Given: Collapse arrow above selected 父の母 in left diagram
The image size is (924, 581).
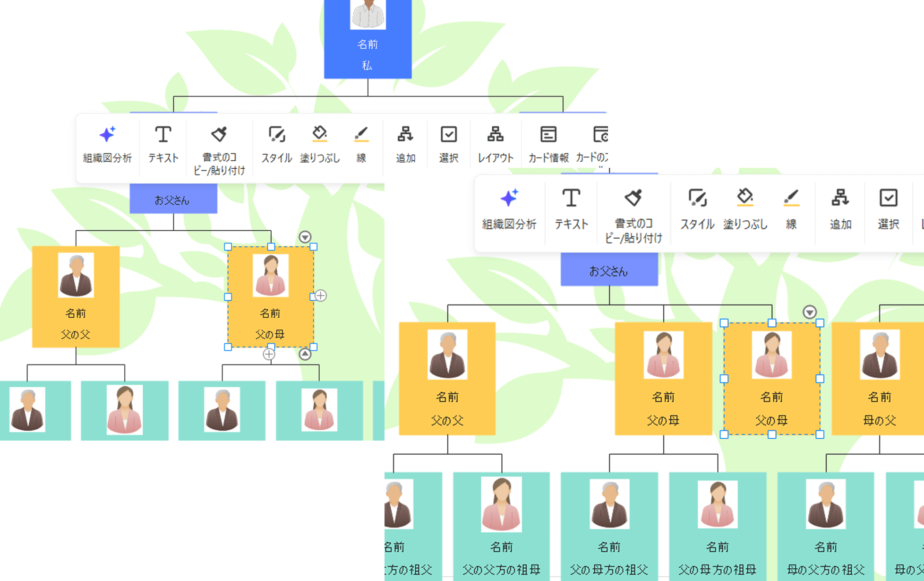Looking at the screenshot, I should tap(305, 237).
